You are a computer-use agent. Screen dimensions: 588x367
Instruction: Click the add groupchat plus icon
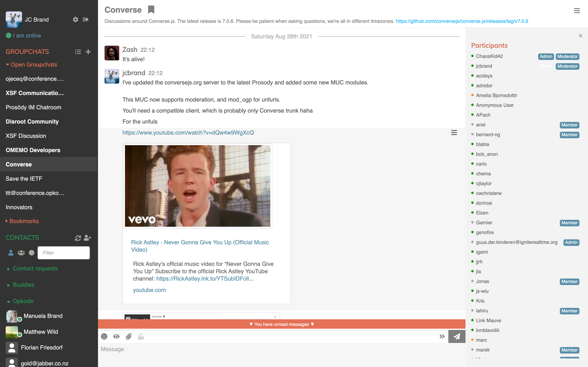click(x=88, y=52)
